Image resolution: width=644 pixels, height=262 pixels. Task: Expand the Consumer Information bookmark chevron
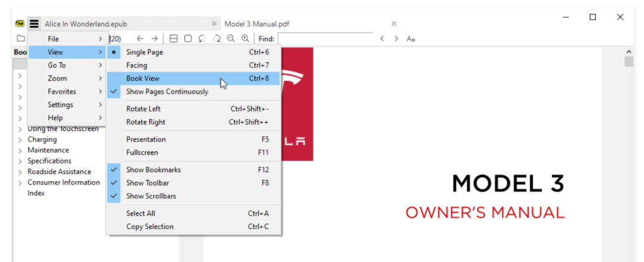(x=20, y=182)
